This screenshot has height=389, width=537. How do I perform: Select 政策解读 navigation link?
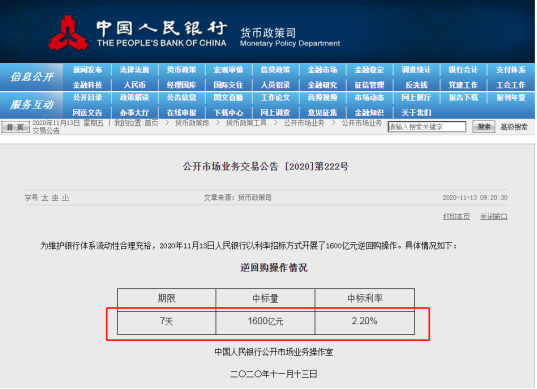pos(134,98)
